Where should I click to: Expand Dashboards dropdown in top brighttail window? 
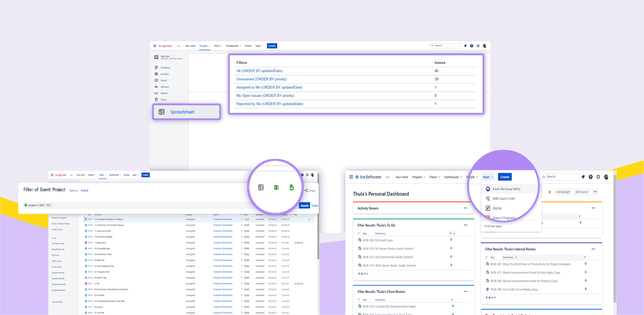click(233, 46)
